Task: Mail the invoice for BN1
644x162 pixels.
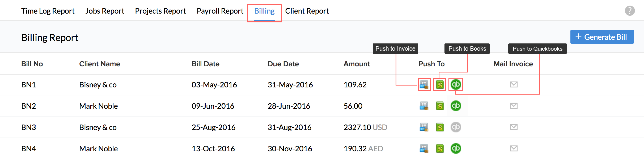Action: coord(514,85)
